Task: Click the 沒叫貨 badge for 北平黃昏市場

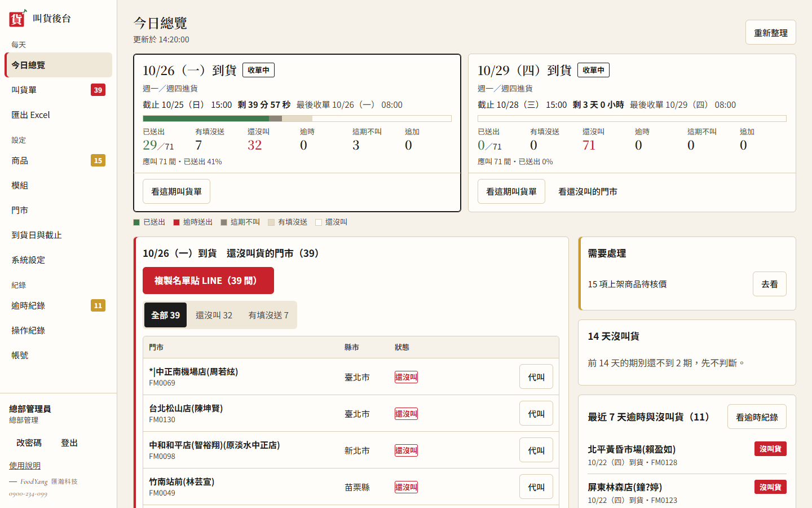Action: tap(770, 449)
